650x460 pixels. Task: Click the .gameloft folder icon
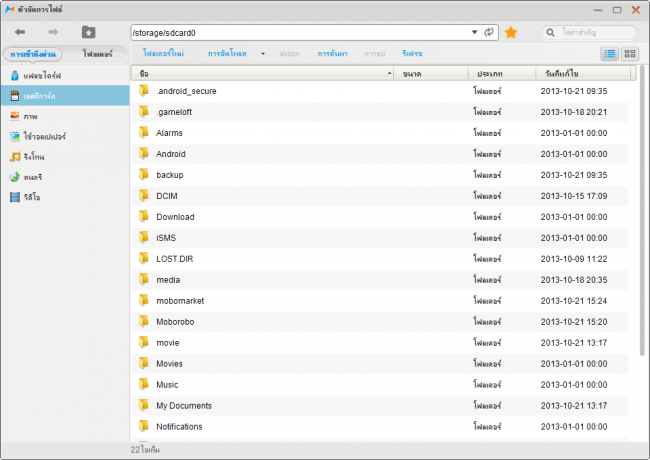click(x=143, y=111)
